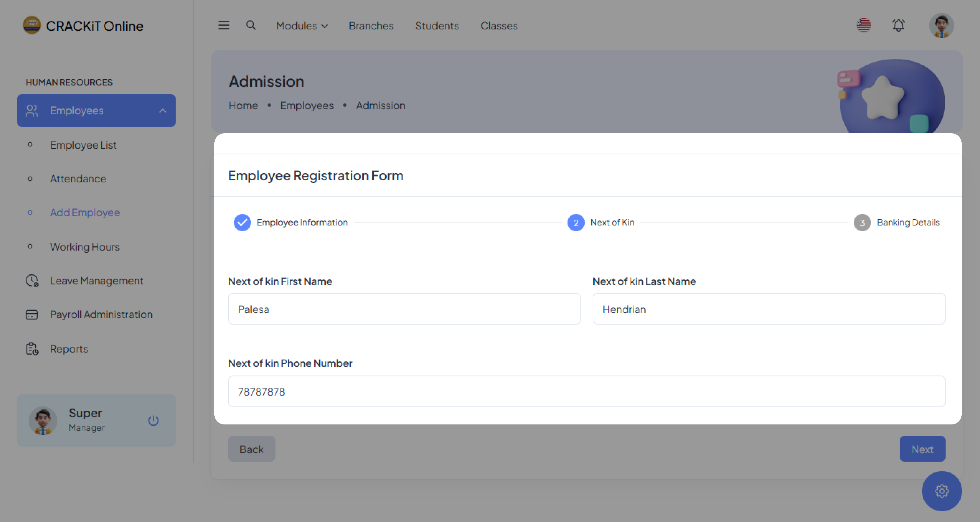The width and height of the screenshot is (980, 522).
Task: Open Leave Management in sidebar
Action: (97, 281)
